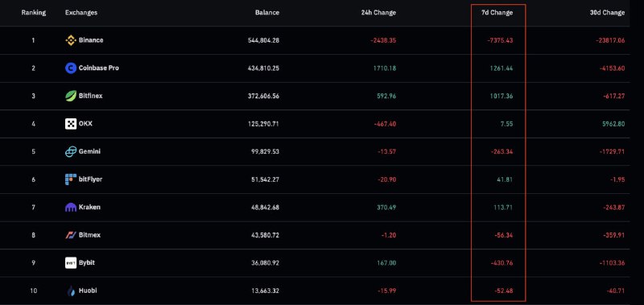Open the Kraken exchange name link
Viewport: 644px width, 305px height.
89,207
